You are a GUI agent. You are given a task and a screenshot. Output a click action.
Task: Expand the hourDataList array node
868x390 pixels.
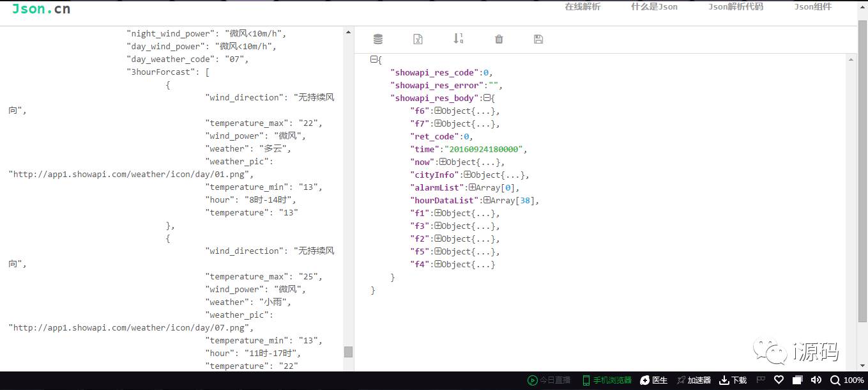pos(487,200)
